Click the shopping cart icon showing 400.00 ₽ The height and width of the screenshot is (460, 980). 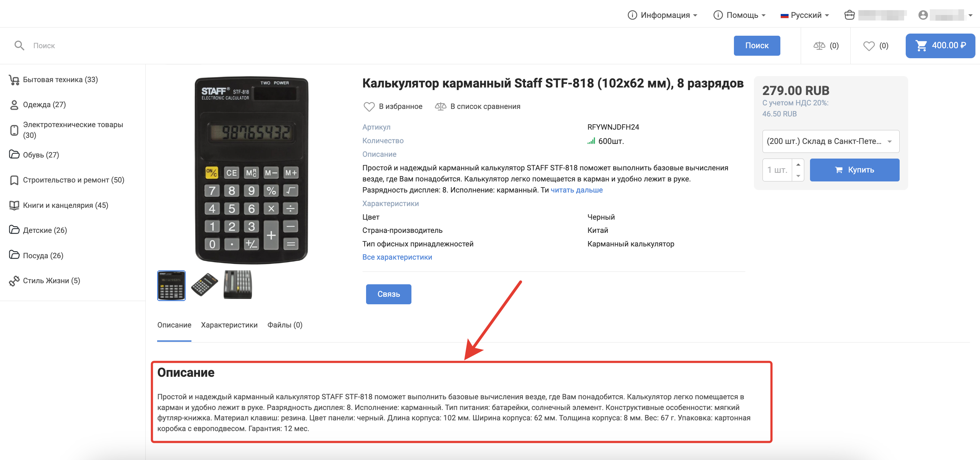921,46
